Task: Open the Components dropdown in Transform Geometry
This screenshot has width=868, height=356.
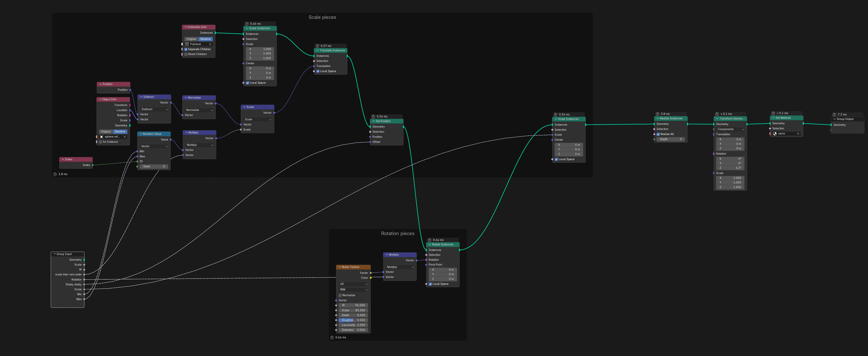Action: tap(730, 129)
